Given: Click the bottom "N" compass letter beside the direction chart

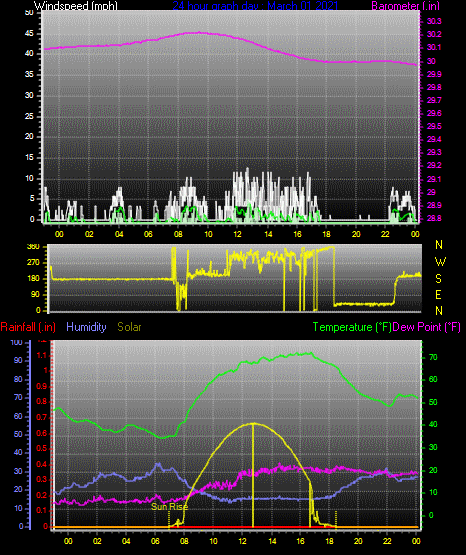Looking at the screenshot, I should tap(439, 311).
